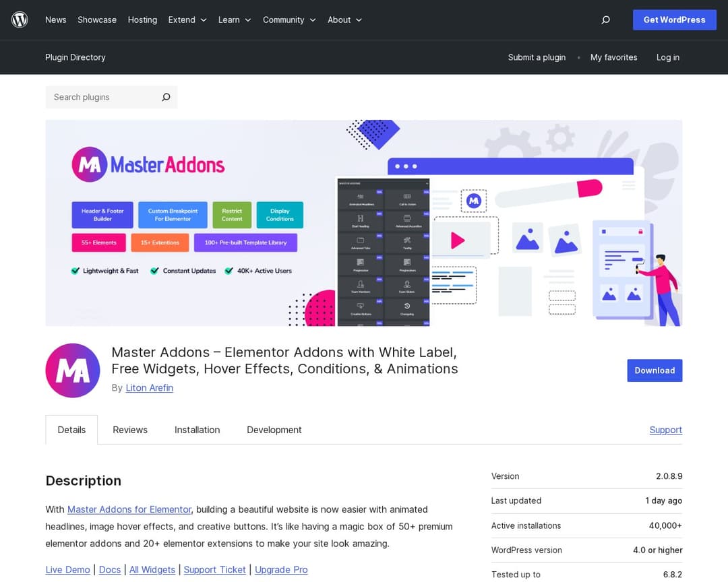
Task: Click the plugin search magnifier icon
Action: pos(166,97)
